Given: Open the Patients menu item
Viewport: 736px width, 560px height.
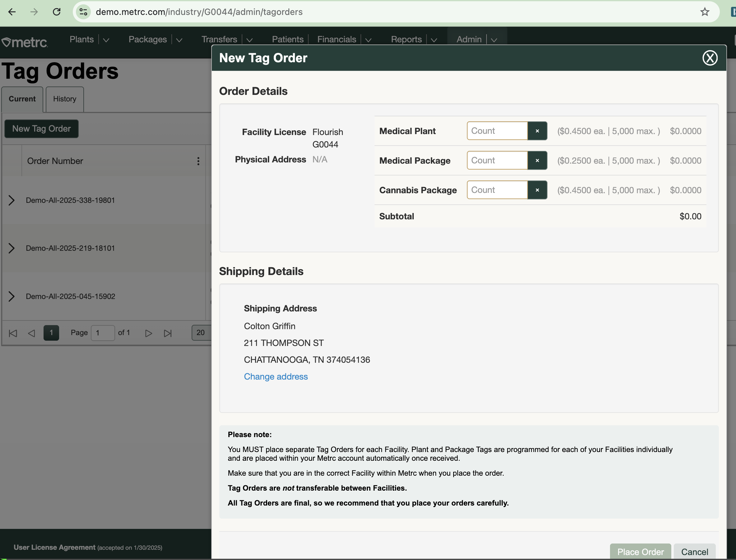Looking at the screenshot, I should [x=287, y=39].
